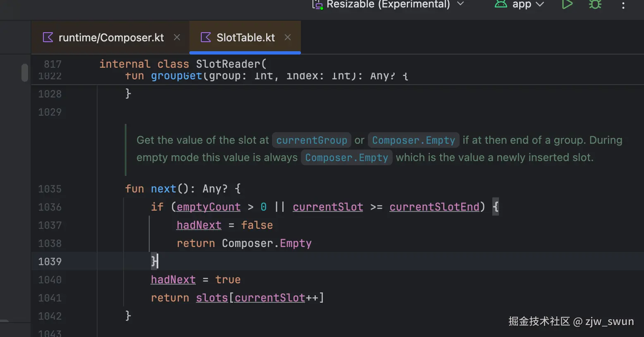Click the Android icon beside app

click(x=501, y=5)
